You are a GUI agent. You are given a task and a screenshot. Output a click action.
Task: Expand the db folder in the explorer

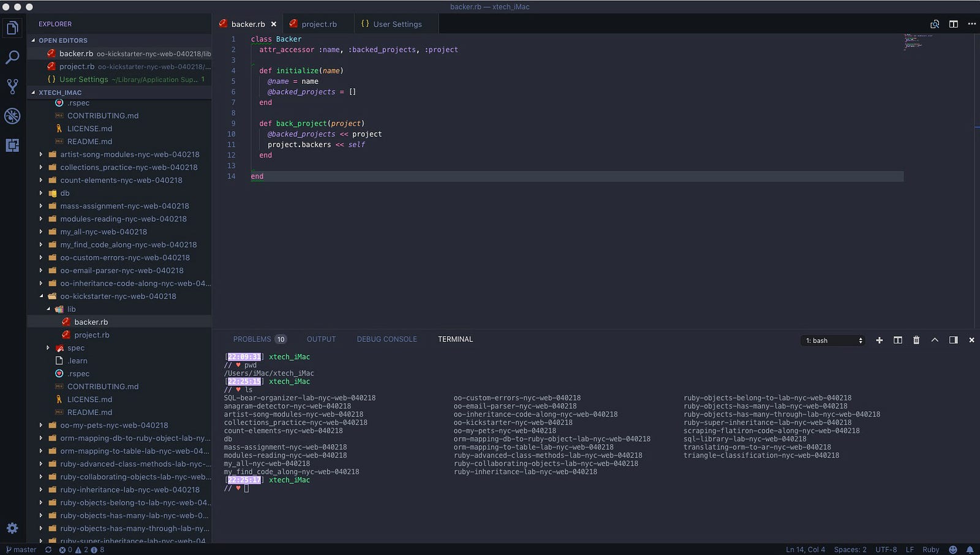(41, 193)
